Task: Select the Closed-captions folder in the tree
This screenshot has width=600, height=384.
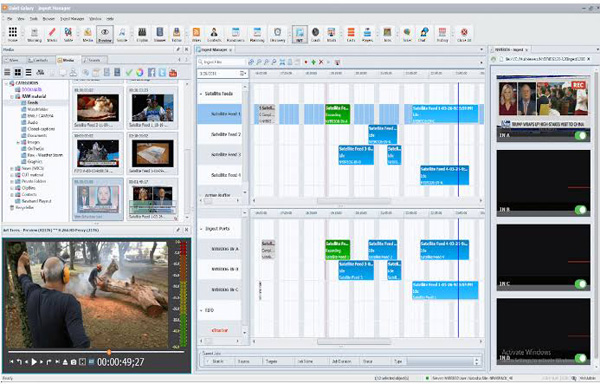Action: click(x=41, y=129)
